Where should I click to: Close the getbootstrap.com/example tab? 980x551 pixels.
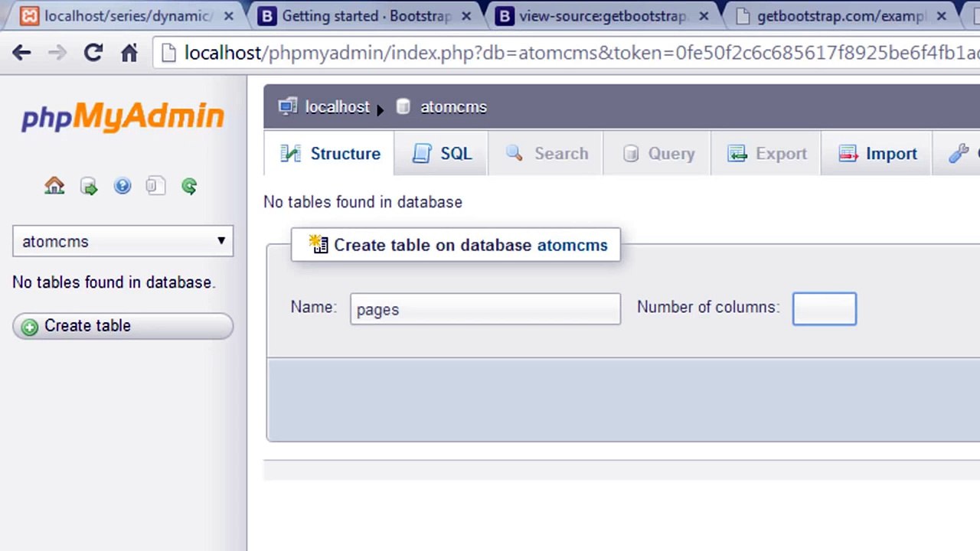coord(941,16)
